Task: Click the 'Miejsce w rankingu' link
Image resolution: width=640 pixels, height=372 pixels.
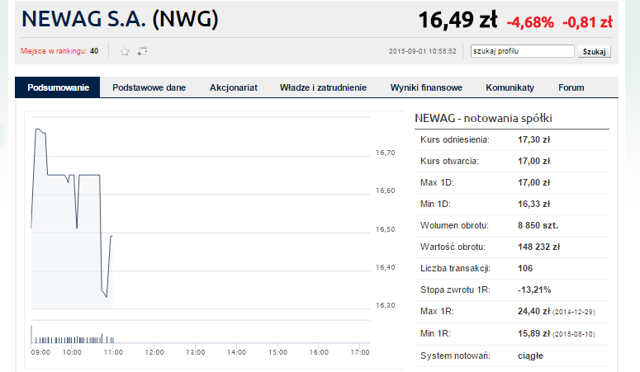Action: coord(53,51)
